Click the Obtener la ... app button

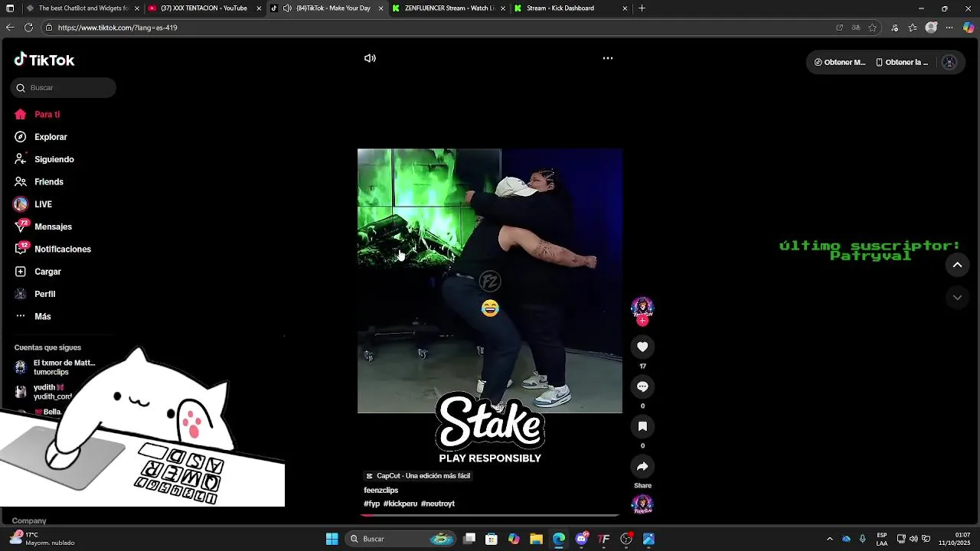902,63
